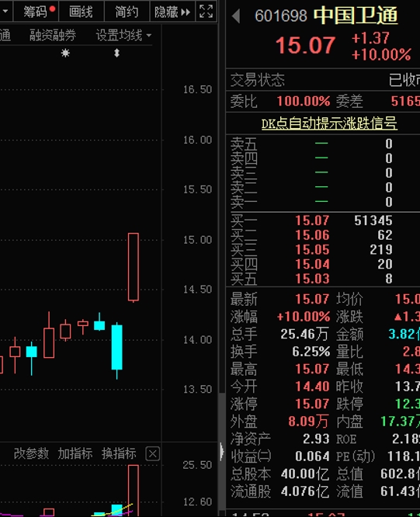Click the 15.00 price axis label

click(x=197, y=240)
